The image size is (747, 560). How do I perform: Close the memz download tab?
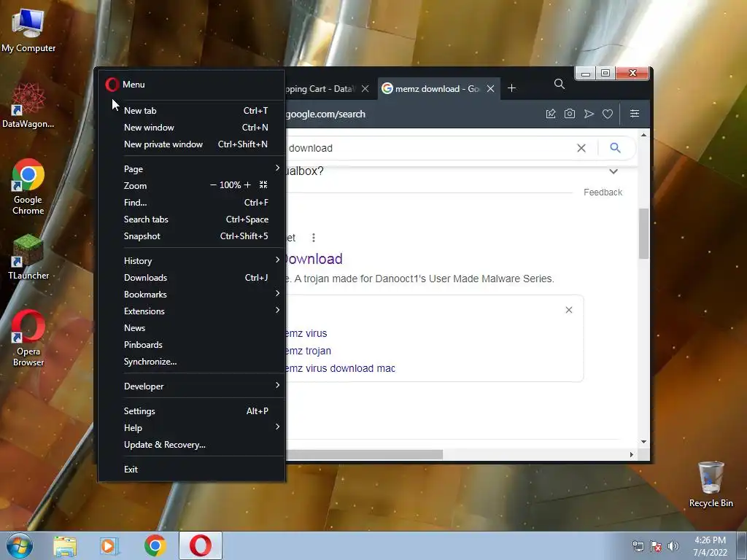[490, 88]
